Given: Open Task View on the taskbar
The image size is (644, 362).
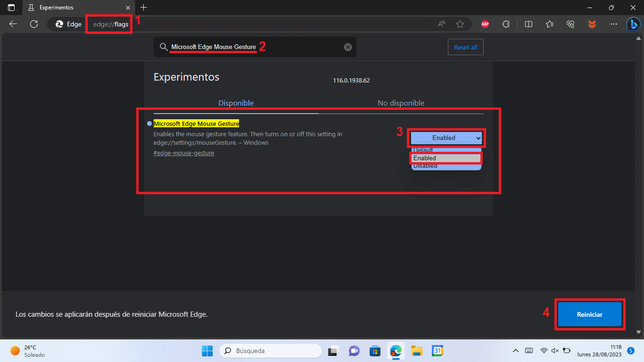Looking at the screenshot, I should point(334,351).
